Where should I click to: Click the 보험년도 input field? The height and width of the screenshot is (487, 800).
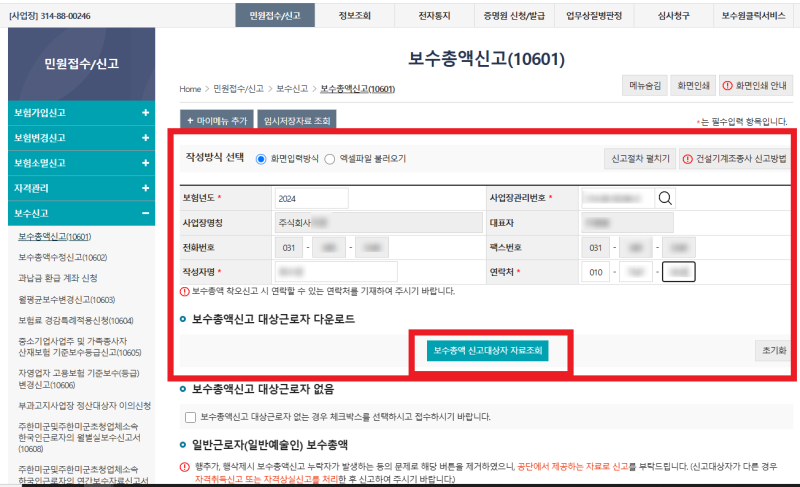click(x=311, y=198)
